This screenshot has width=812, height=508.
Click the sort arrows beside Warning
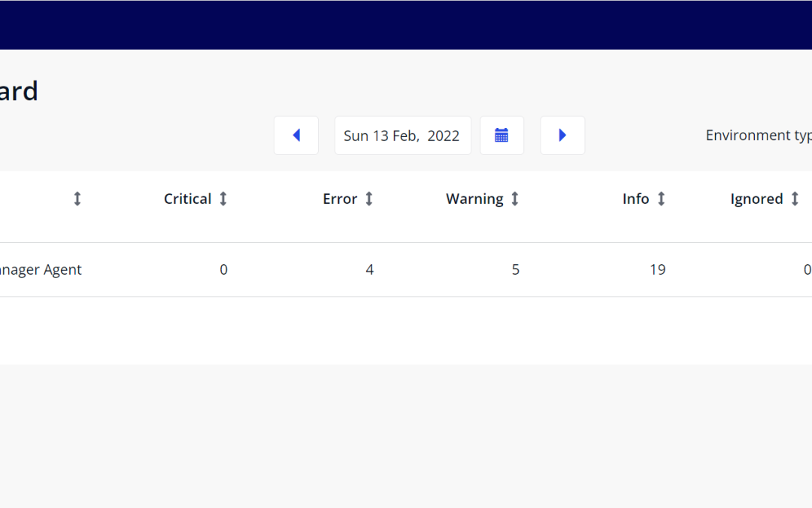[515, 199]
